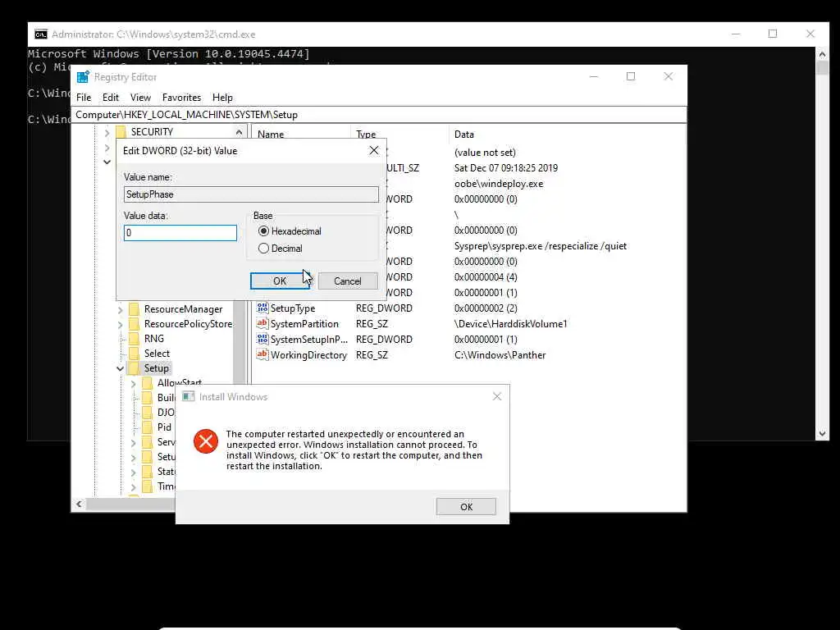
Task: Click the tree pane scroll left arrow
Action: [80, 504]
